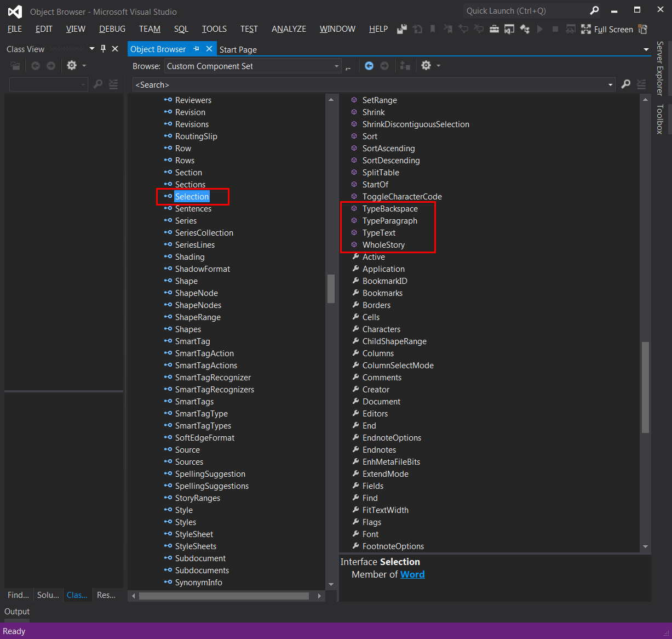Select the TypeText method

point(379,233)
